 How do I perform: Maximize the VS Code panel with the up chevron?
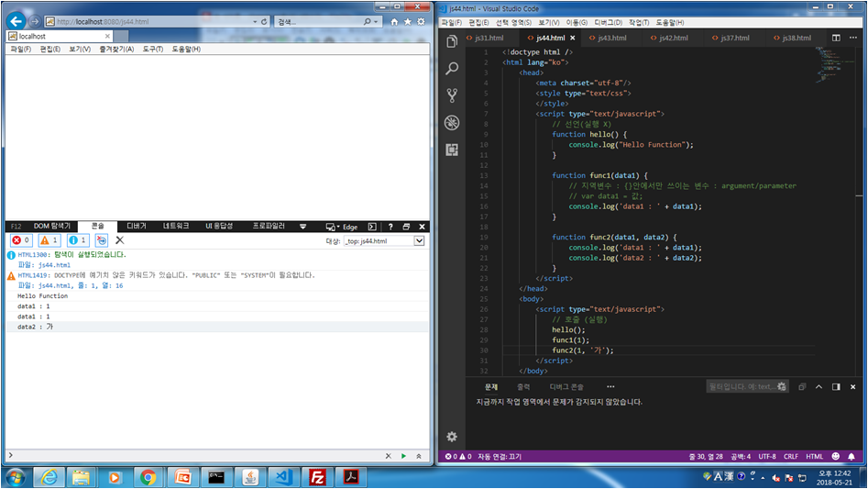pos(819,386)
